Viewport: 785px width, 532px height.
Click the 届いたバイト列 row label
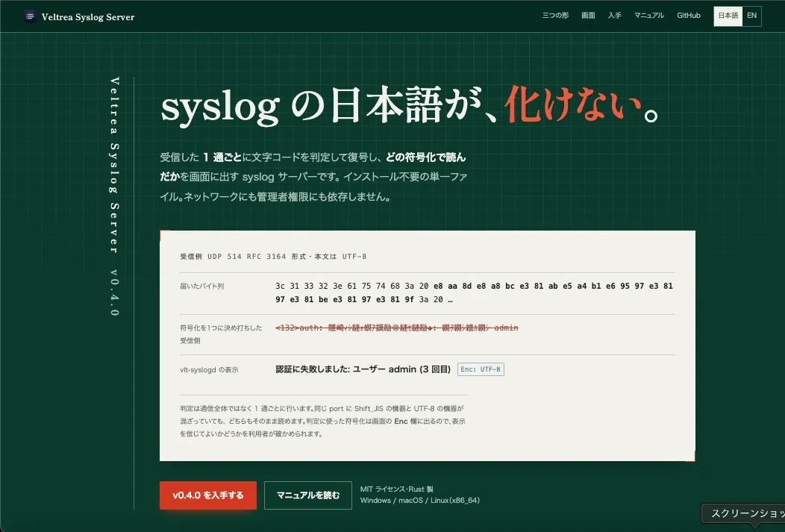[201, 287]
